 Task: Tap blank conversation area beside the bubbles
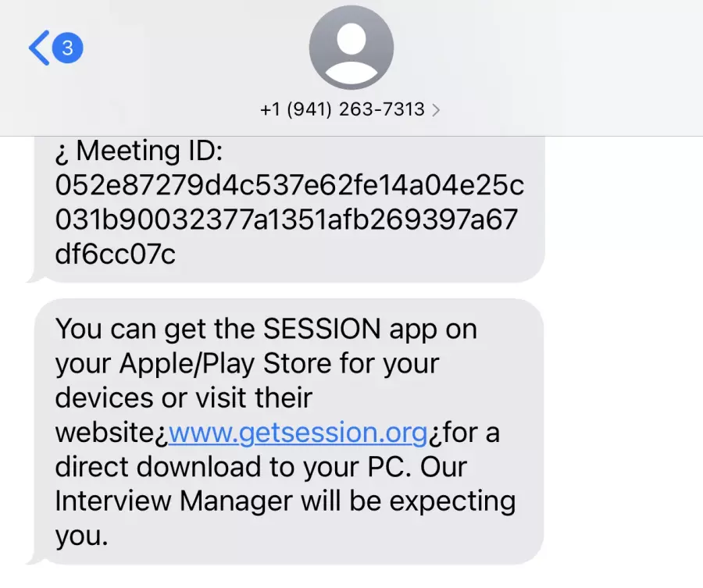tap(623, 358)
